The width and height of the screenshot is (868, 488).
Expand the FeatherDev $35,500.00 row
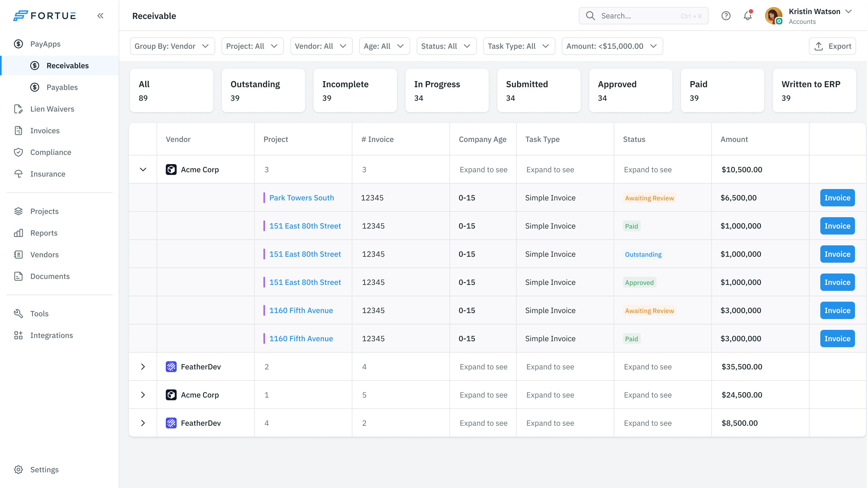click(143, 367)
